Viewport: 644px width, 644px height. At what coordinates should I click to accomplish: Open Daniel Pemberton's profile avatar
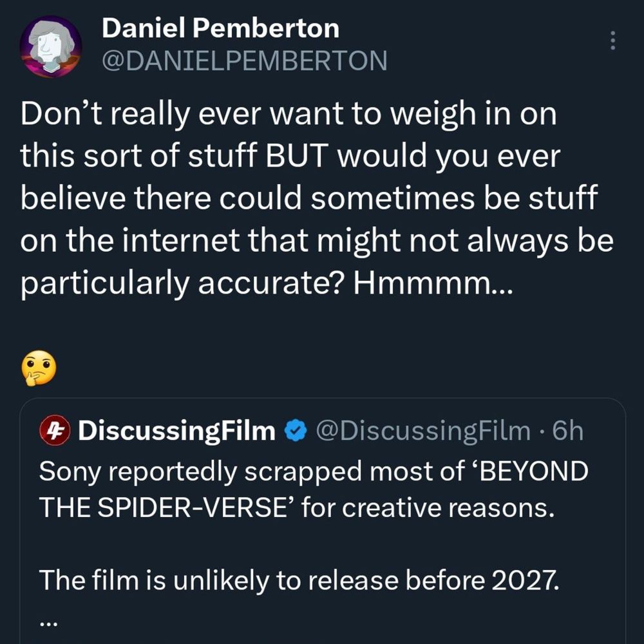[x=51, y=47]
